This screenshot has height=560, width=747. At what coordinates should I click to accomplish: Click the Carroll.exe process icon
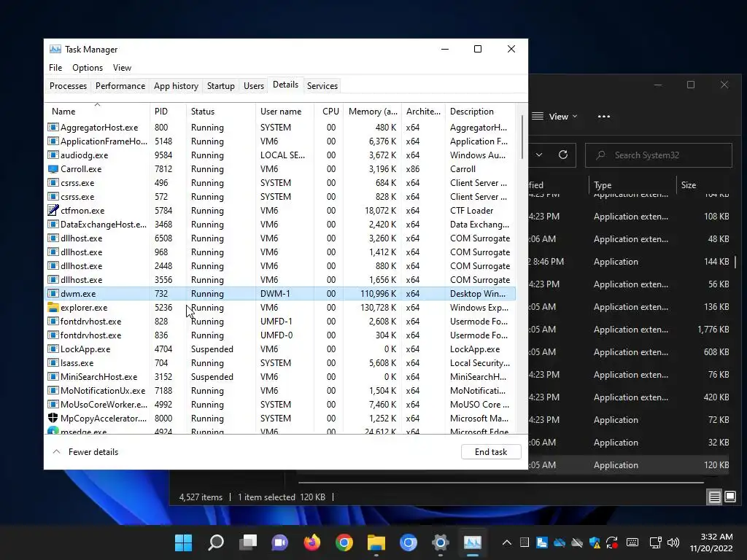(53, 169)
